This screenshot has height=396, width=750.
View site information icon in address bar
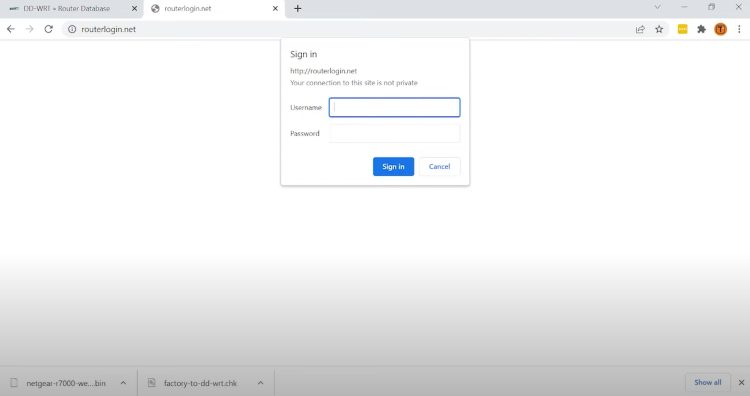click(72, 29)
